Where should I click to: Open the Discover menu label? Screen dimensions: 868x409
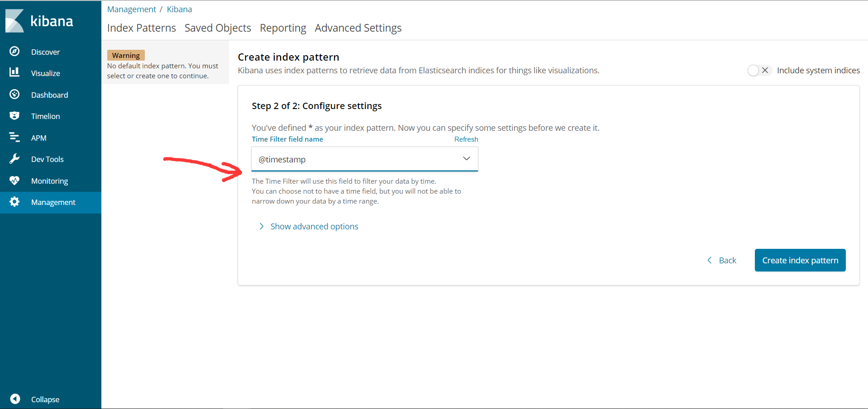coord(45,52)
